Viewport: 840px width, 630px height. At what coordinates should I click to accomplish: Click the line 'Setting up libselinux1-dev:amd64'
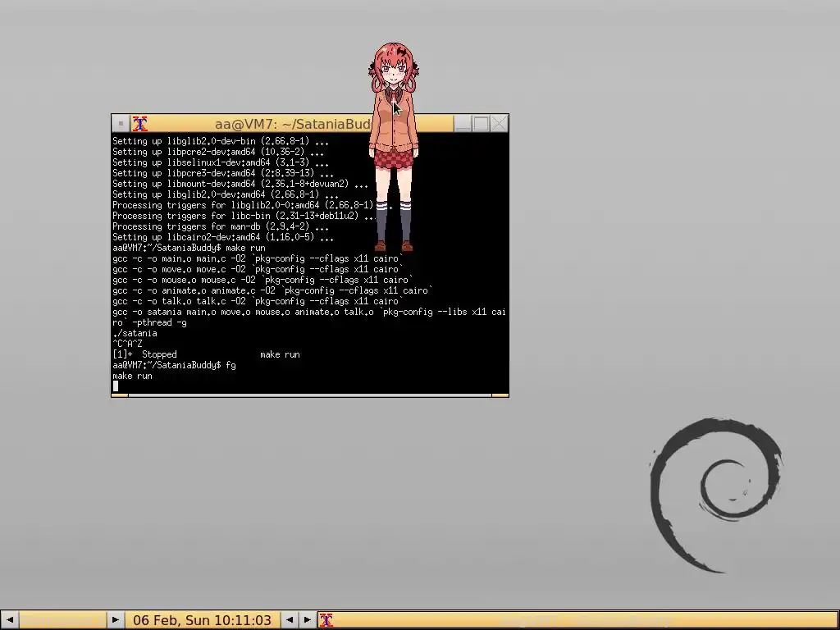tap(221, 163)
